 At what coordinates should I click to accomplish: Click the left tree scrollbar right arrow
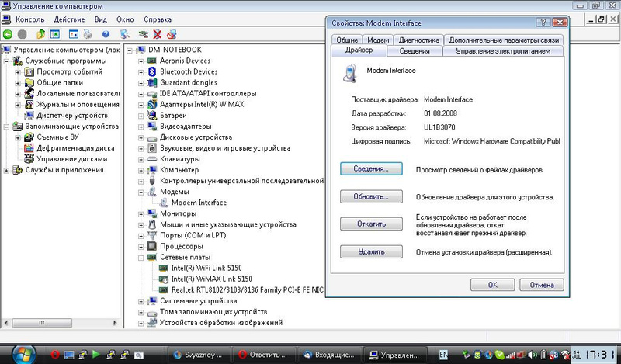(x=115, y=323)
